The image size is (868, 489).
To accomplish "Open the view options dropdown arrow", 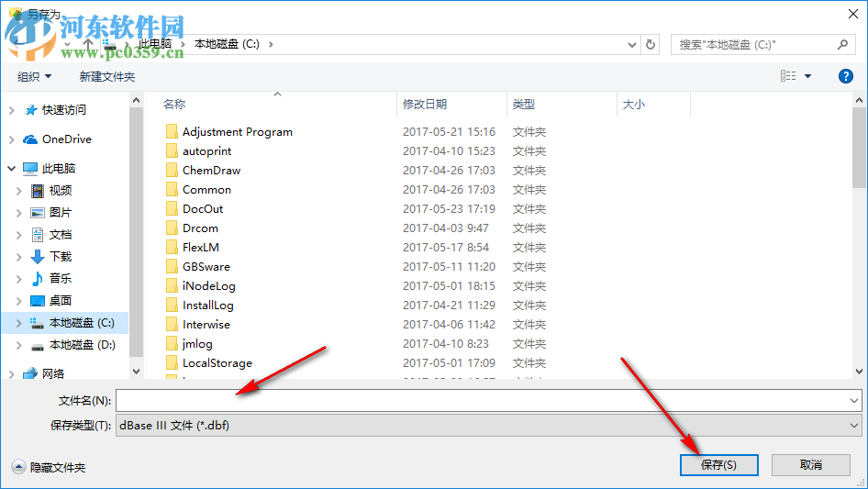I will pyautogui.click(x=807, y=76).
